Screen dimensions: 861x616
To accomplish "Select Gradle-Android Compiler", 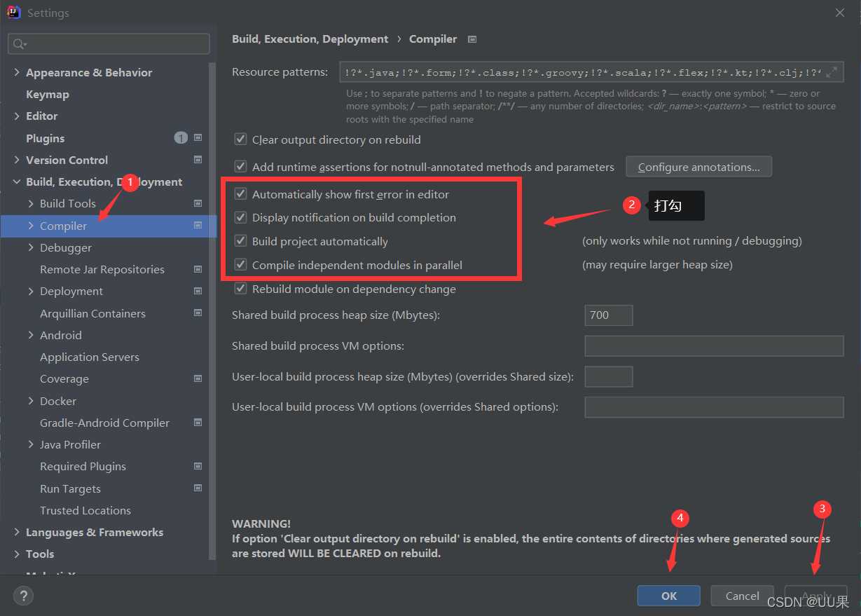I will coord(104,423).
